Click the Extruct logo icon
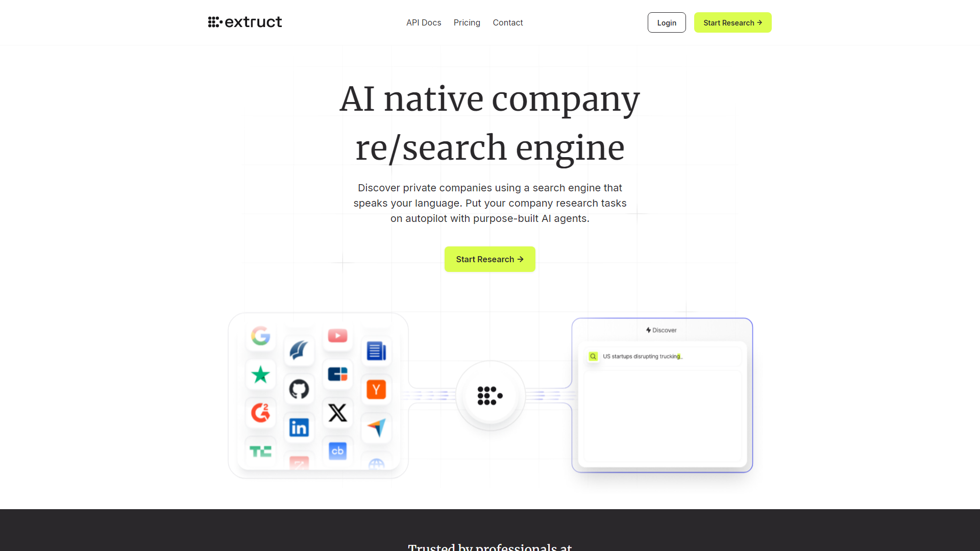This screenshot has width=980, height=551. click(215, 22)
